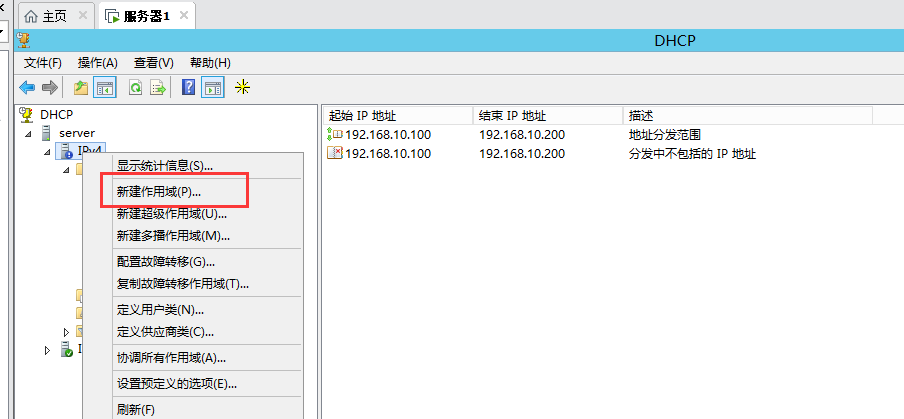Click 地址分发范围 description cell
The width and height of the screenshot is (904, 419).
[664, 135]
